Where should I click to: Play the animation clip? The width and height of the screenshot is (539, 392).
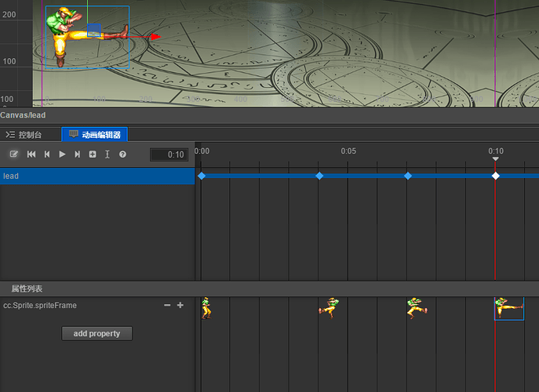(x=62, y=154)
